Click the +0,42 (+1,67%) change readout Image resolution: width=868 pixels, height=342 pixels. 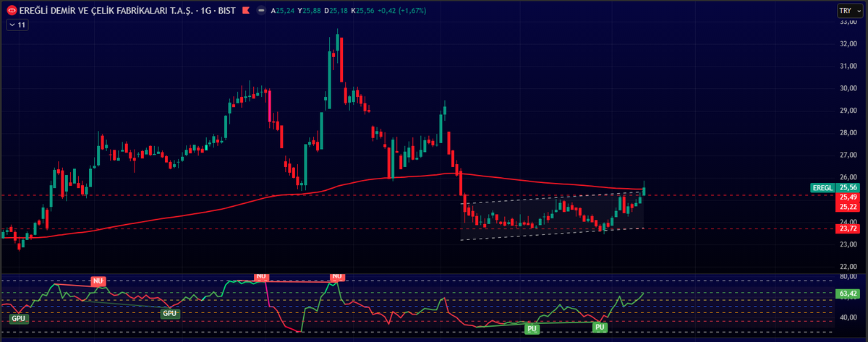402,11
